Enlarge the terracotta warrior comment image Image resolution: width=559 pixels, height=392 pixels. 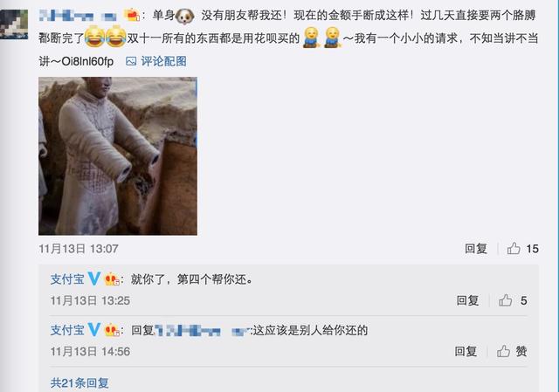118,156
